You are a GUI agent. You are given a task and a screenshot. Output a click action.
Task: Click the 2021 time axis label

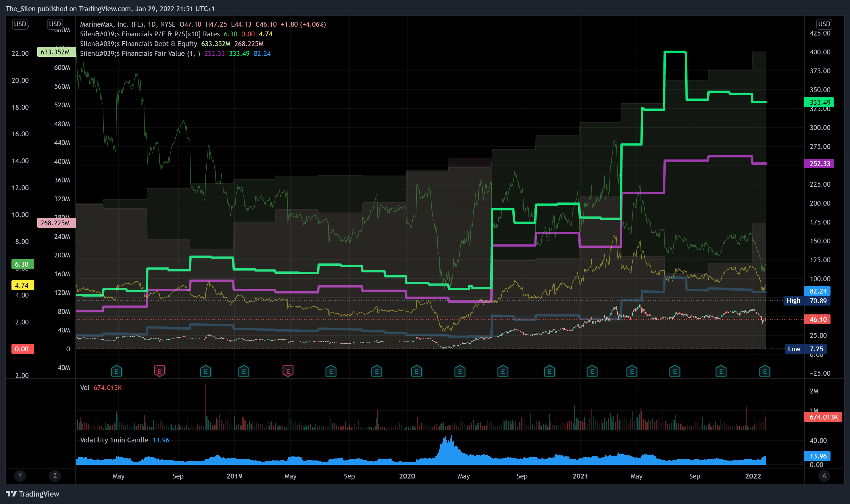(580, 476)
